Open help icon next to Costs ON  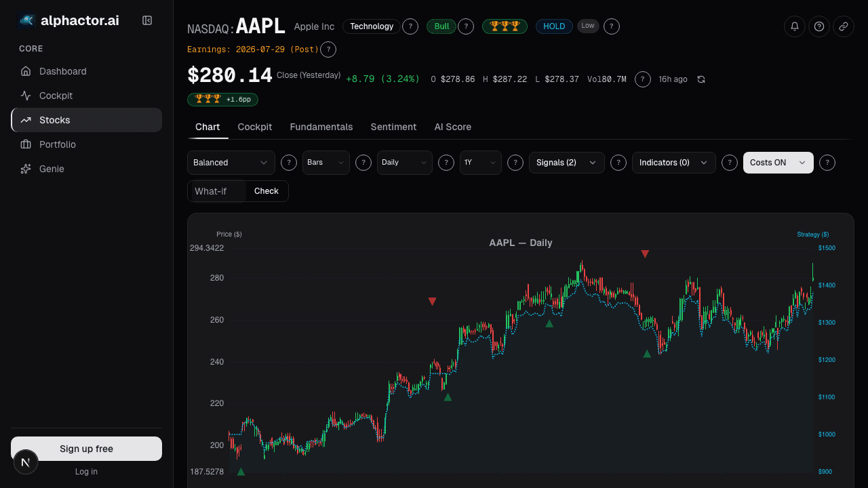(827, 163)
